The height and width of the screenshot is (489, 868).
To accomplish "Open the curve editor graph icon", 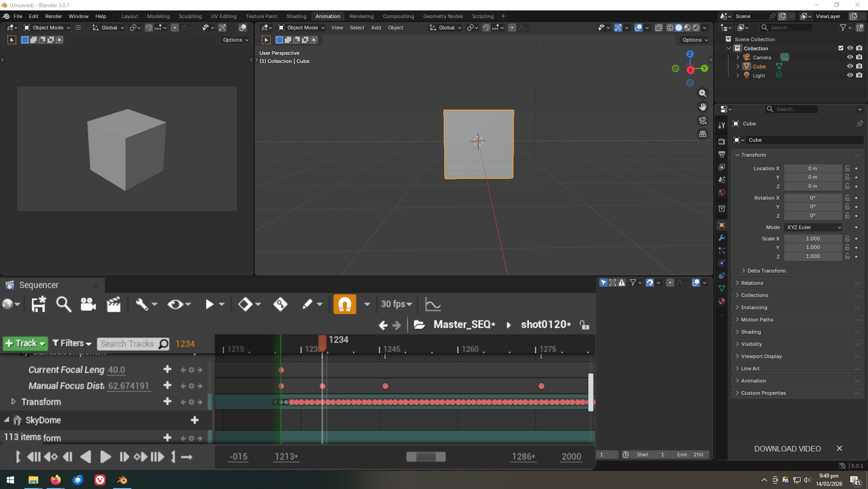I will tap(433, 304).
